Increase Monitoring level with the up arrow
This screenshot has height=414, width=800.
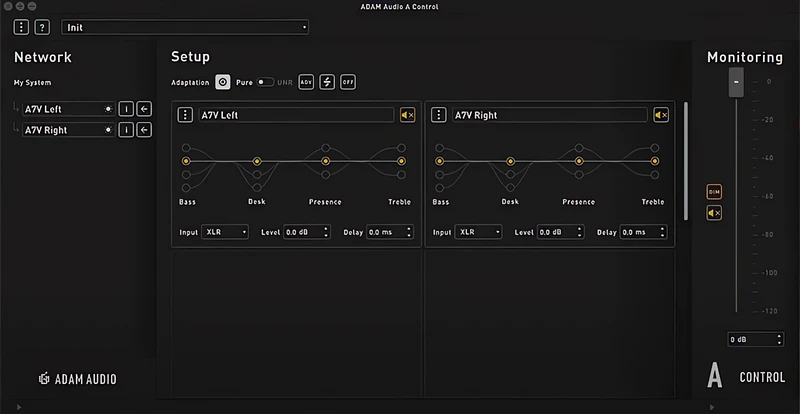[x=779, y=336]
